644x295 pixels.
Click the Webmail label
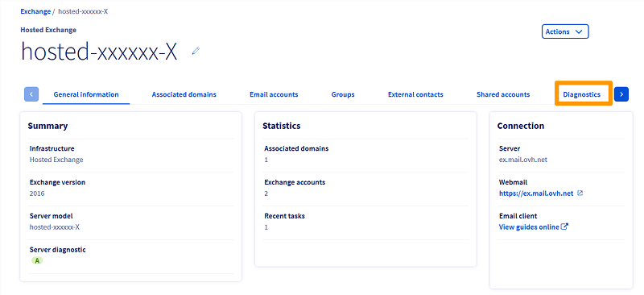(514, 182)
